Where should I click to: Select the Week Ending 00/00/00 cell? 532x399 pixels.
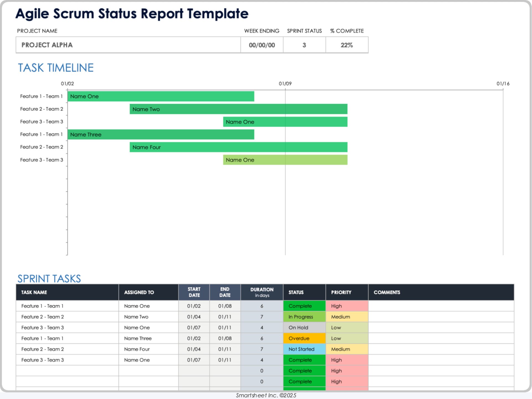262,45
